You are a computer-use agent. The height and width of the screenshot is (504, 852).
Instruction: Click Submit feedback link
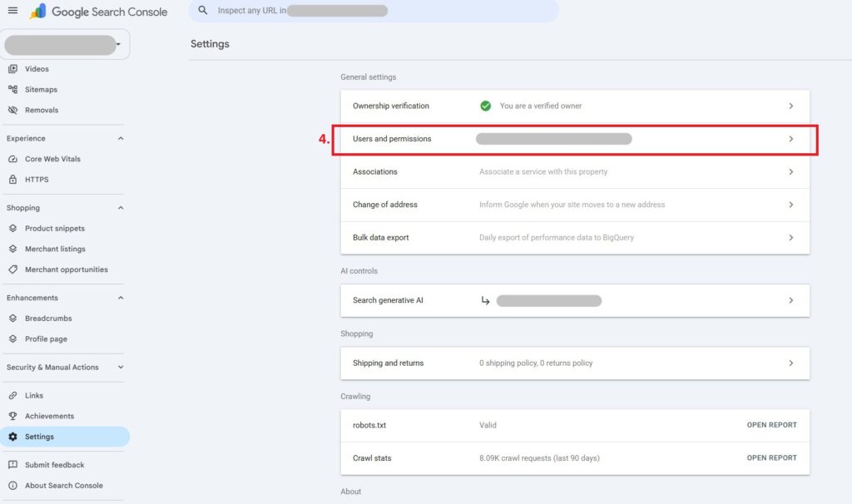(x=54, y=466)
